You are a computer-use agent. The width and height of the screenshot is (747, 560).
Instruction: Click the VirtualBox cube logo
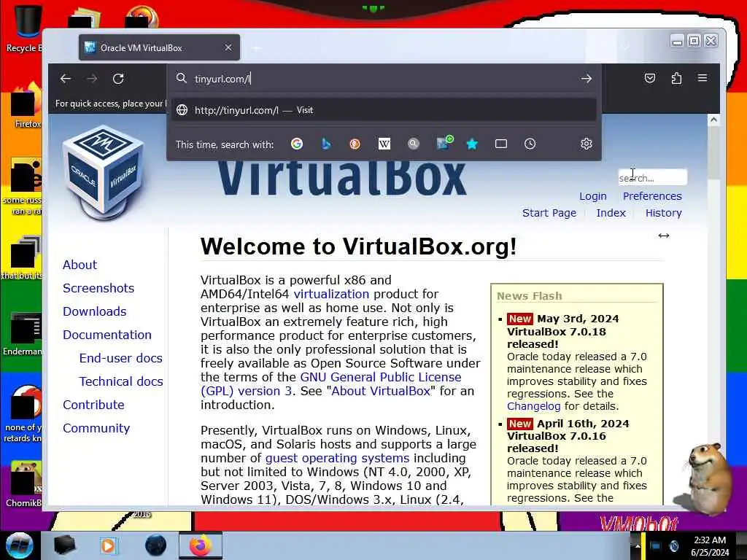[x=104, y=172]
